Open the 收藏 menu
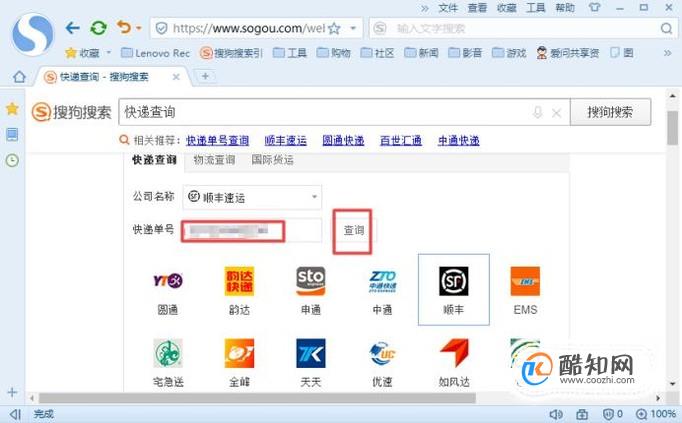This screenshot has width=682, height=423. coord(507,8)
